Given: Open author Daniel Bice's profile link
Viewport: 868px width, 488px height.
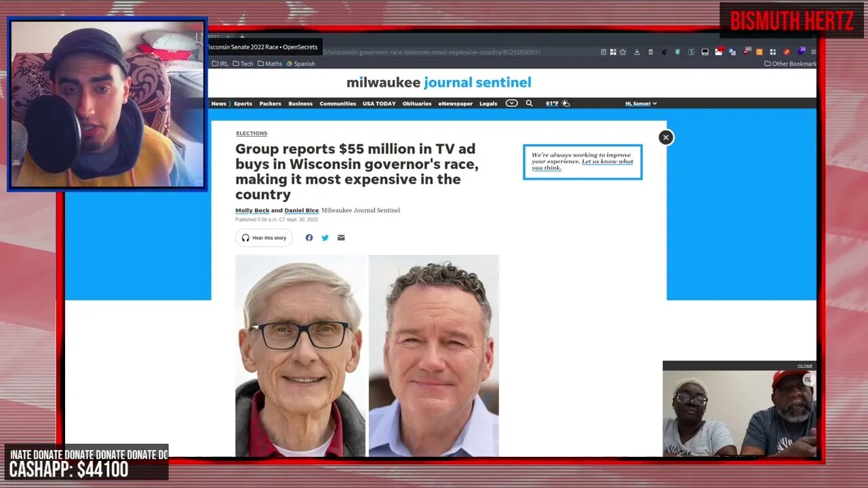Looking at the screenshot, I should click(301, 211).
